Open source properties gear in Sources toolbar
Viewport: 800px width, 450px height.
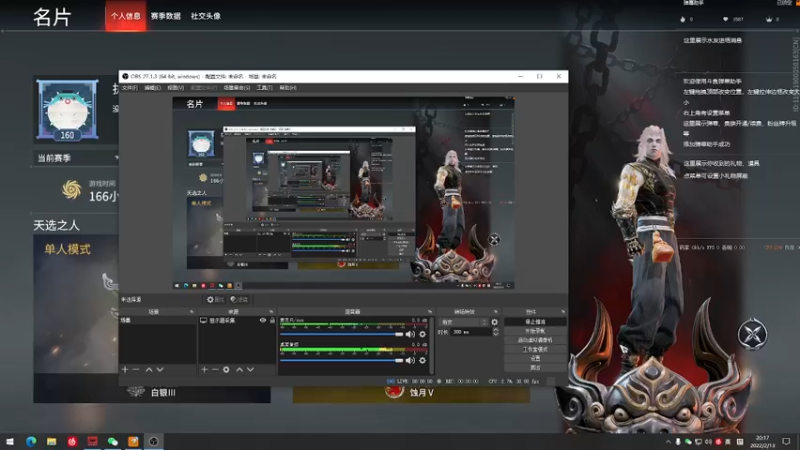point(226,369)
